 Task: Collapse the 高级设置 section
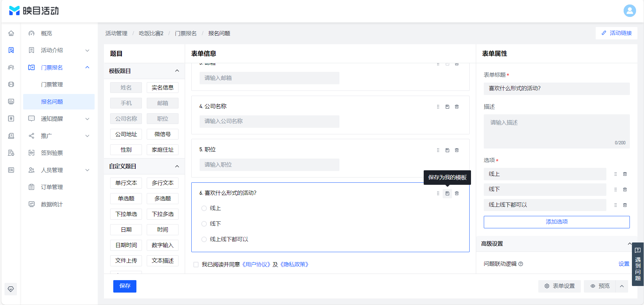[629, 244]
